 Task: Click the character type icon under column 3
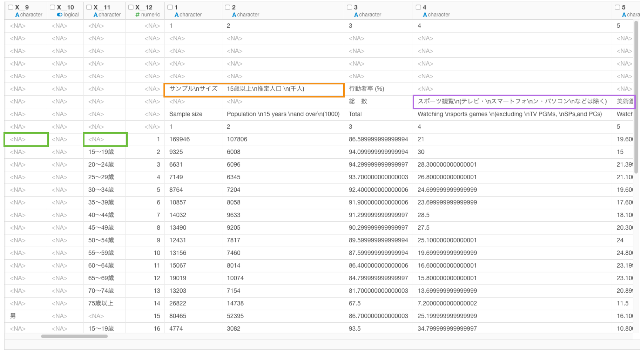356,15
